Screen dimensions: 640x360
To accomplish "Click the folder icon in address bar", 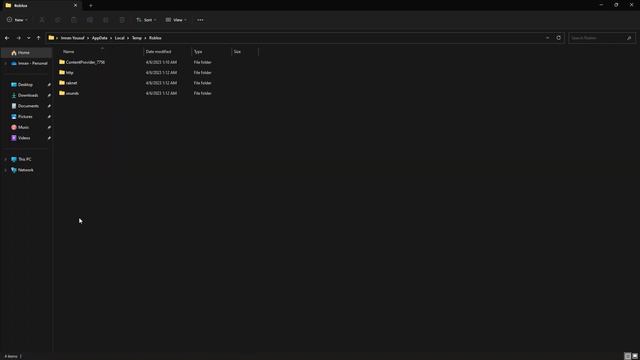I will point(51,38).
